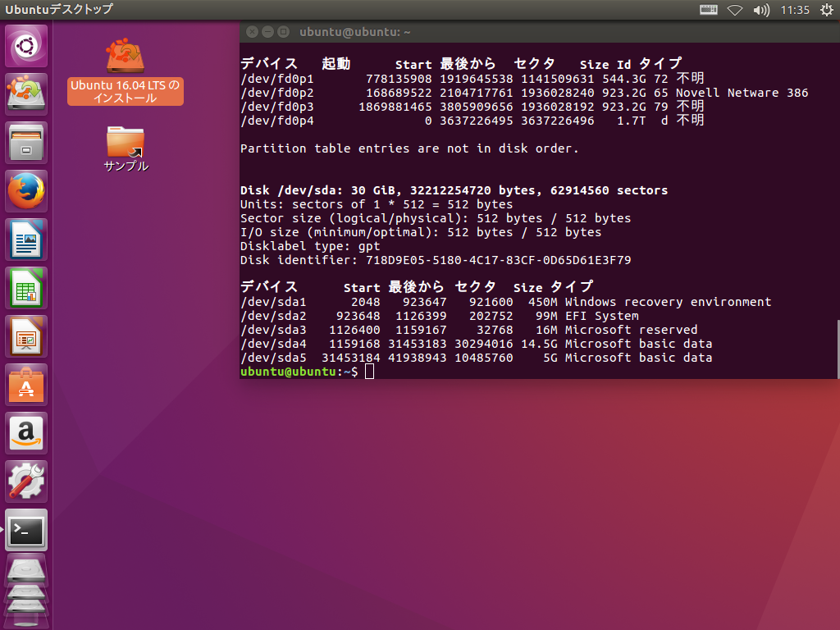Click the '/dev/fd0p3' device text

[277, 107]
